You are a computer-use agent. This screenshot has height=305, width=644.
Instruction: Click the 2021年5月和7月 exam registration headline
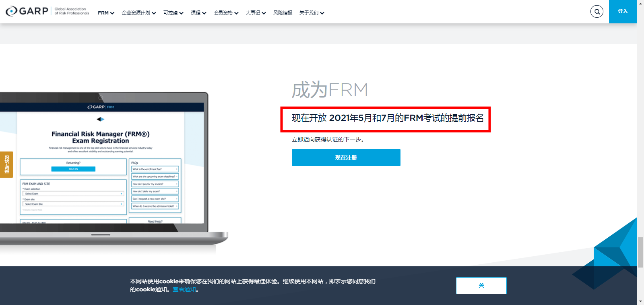(x=388, y=118)
